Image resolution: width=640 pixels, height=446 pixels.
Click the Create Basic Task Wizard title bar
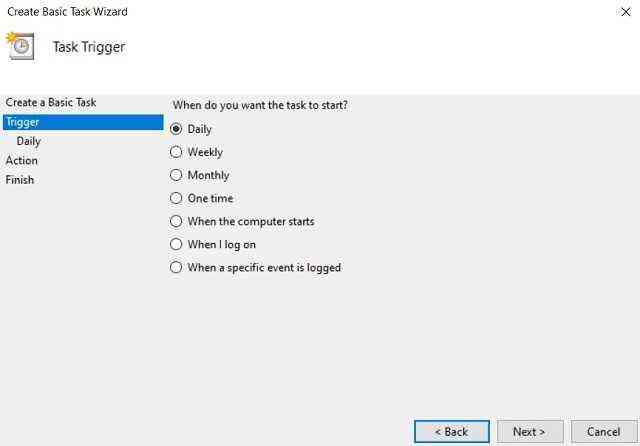coord(300,12)
